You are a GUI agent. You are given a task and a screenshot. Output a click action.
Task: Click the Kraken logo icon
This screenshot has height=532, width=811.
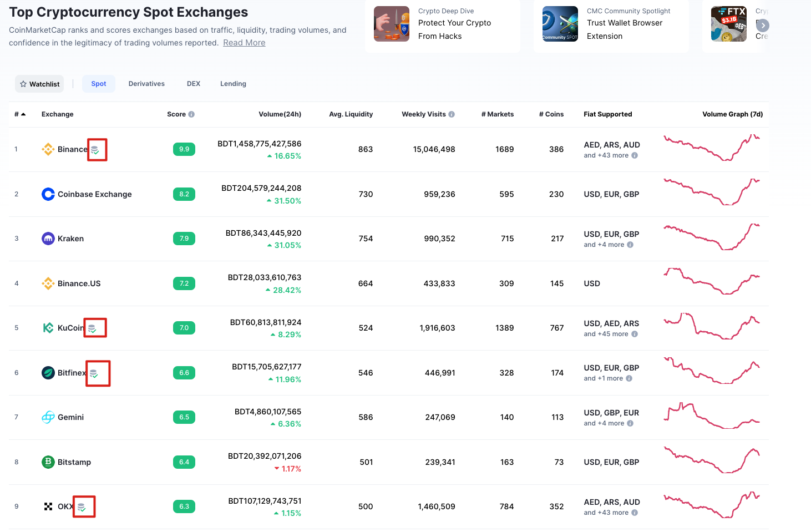(x=48, y=239)
